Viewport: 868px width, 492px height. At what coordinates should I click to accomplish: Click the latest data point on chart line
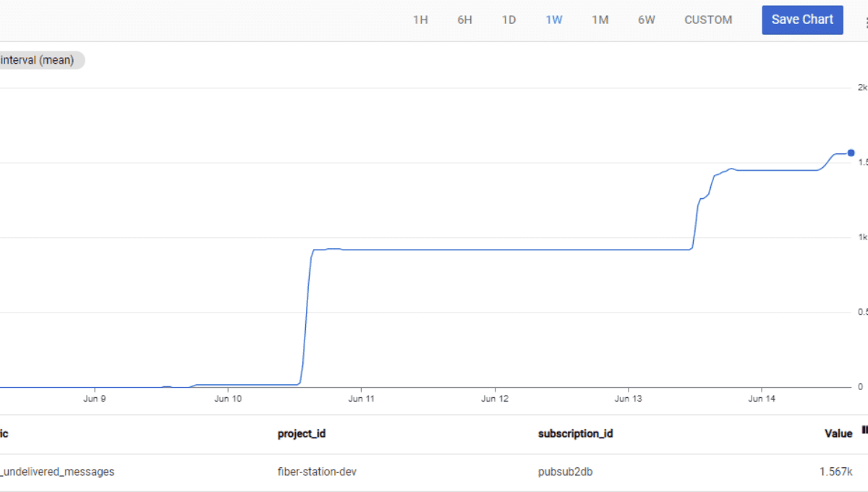851,153
